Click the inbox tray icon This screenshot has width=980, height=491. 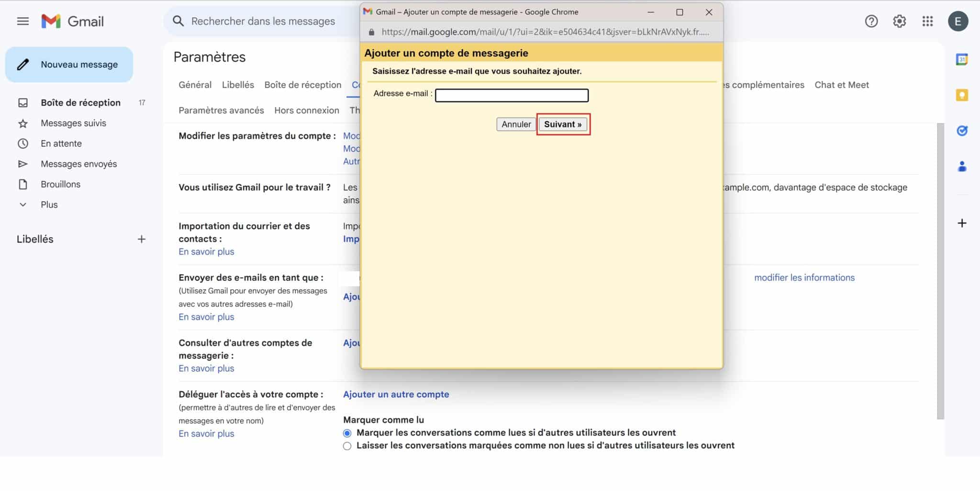click(x=22, y=103)
